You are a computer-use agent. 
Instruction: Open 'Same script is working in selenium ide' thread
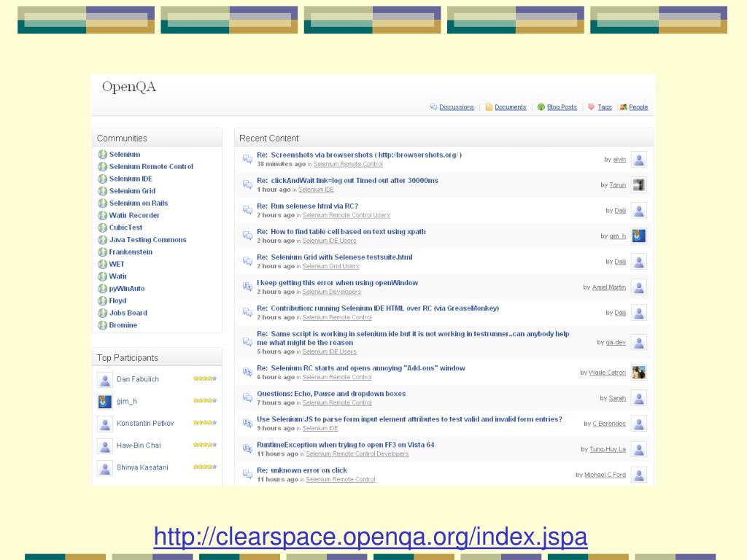point(413,338)
